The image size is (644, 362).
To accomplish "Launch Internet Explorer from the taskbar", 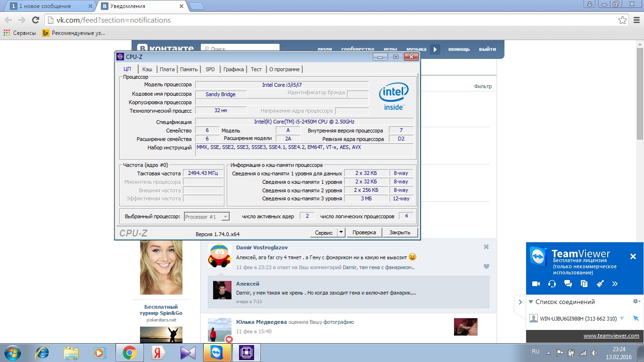I will [43, 353].
